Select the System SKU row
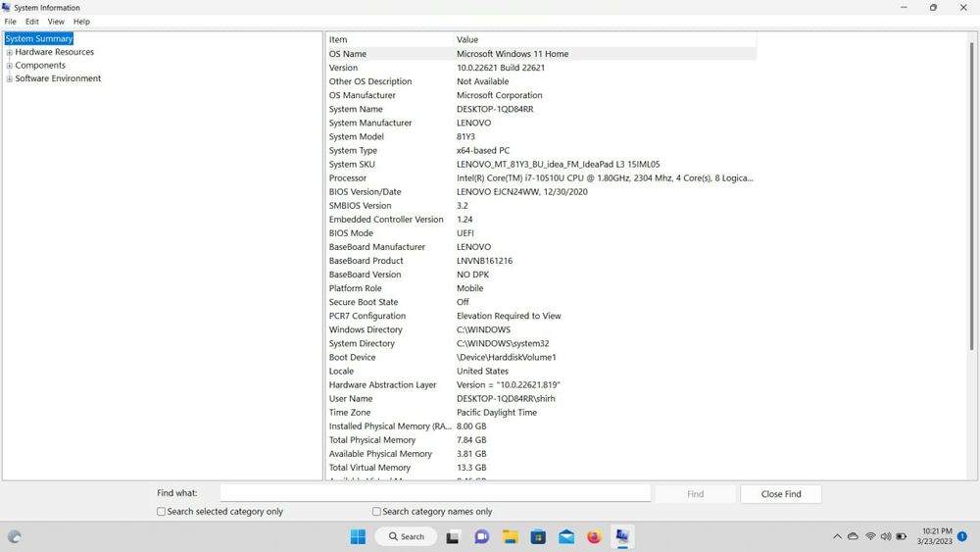The height and width of the screenshot is (552, 980). pos(541,164)
